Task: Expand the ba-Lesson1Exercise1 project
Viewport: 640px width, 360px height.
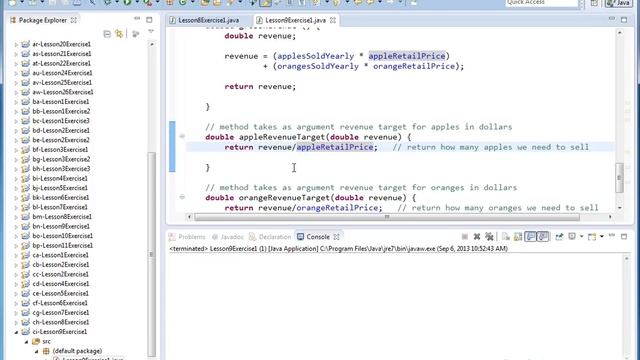Action: pyautogui.click(x=16, y=102)
